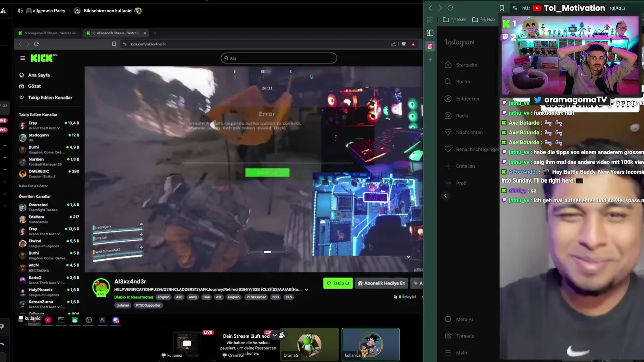
Task: Select the OramaG participant tile
Action: click(309, 344)
